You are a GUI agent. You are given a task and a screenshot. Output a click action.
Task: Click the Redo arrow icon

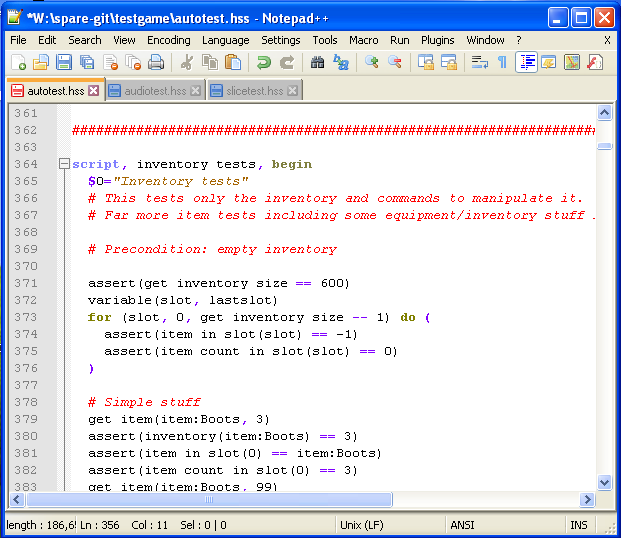coord(287,63)
